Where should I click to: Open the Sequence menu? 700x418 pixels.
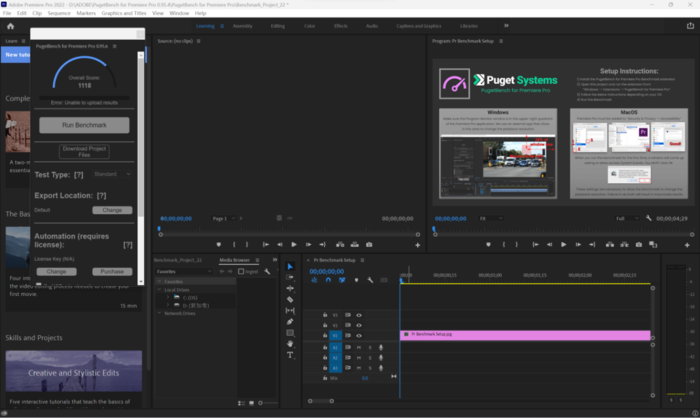pos(59,13)
